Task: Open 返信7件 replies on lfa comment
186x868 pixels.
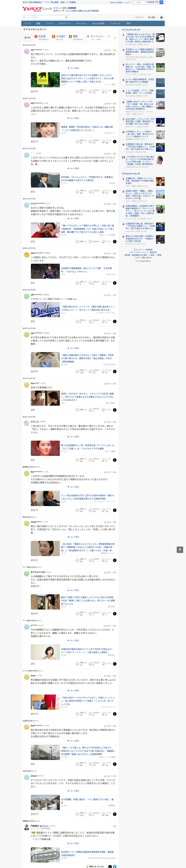Action: tap(34, 510)
